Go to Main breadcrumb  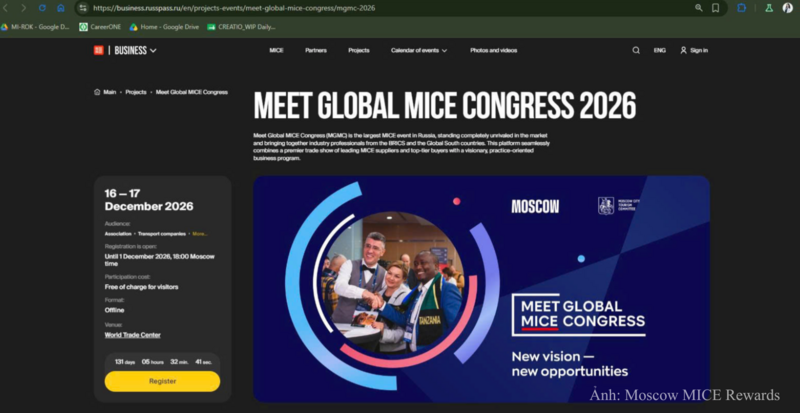(105, 92)
